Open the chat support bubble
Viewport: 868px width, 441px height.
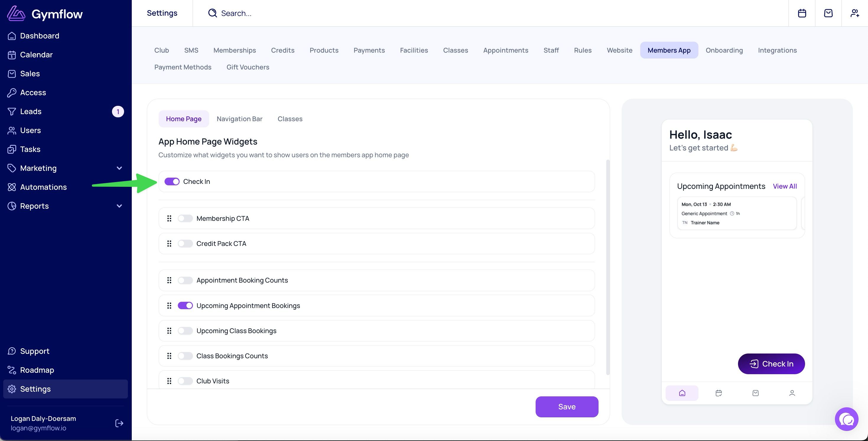(x=846, y=419)
